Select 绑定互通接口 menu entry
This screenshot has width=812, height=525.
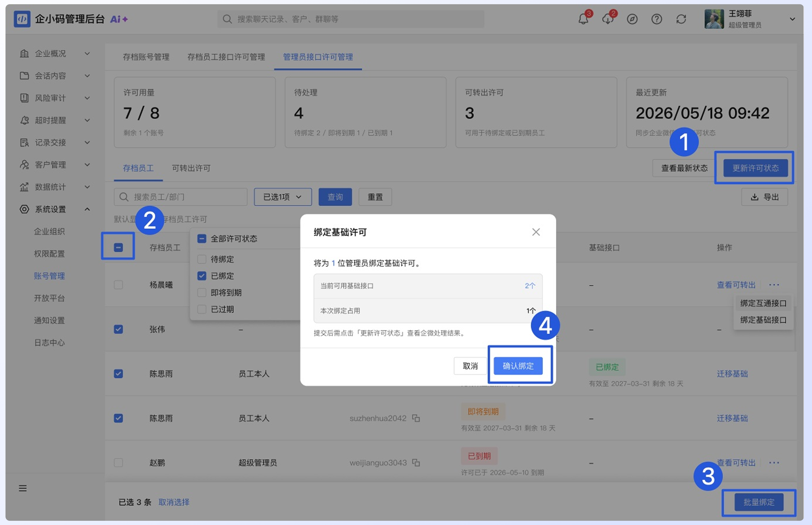coord(763,303)
